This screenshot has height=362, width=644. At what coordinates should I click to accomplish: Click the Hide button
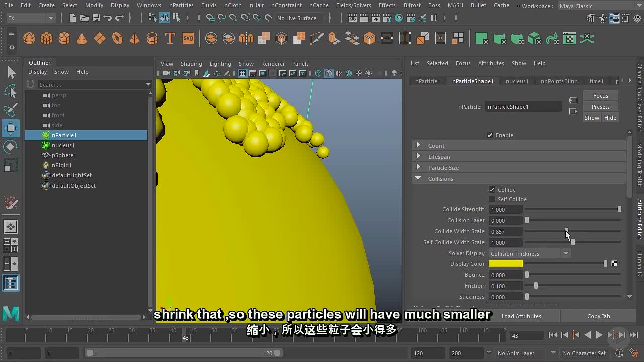[x=610, y=118]
